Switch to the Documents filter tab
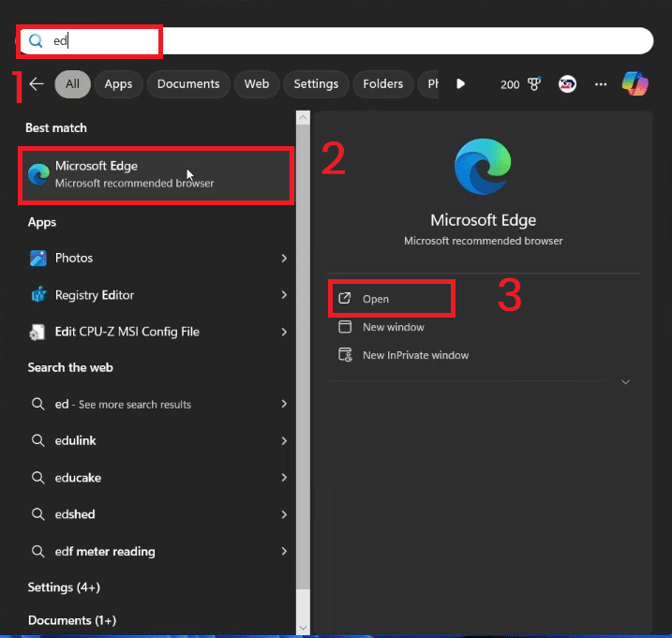The image size is (672, 638). 188,84
